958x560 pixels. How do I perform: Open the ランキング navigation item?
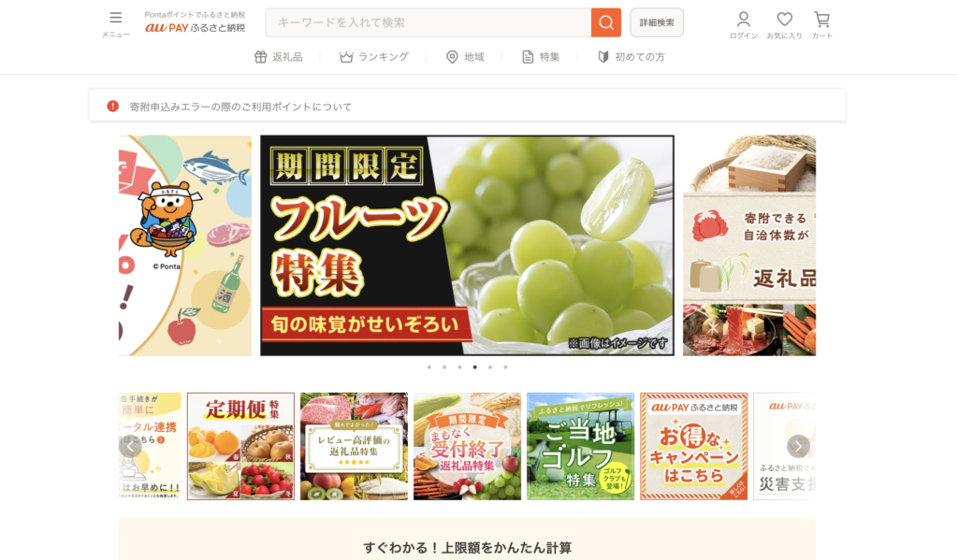pyautogui.click(x=374, y=57)
